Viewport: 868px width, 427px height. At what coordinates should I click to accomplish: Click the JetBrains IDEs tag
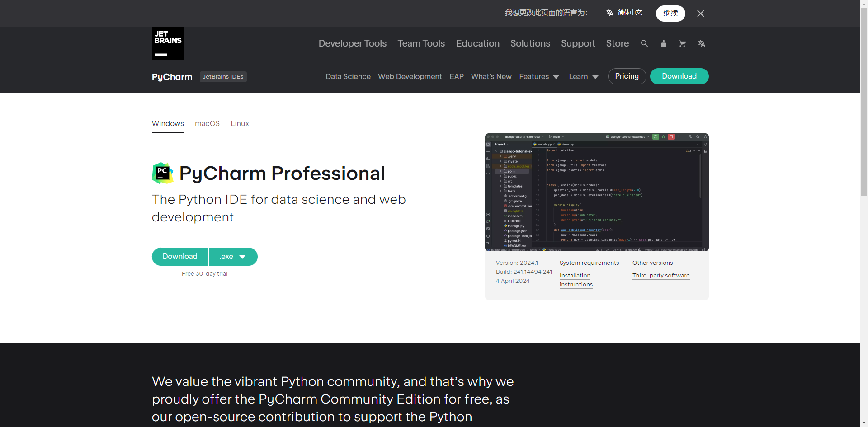point(223,77)
